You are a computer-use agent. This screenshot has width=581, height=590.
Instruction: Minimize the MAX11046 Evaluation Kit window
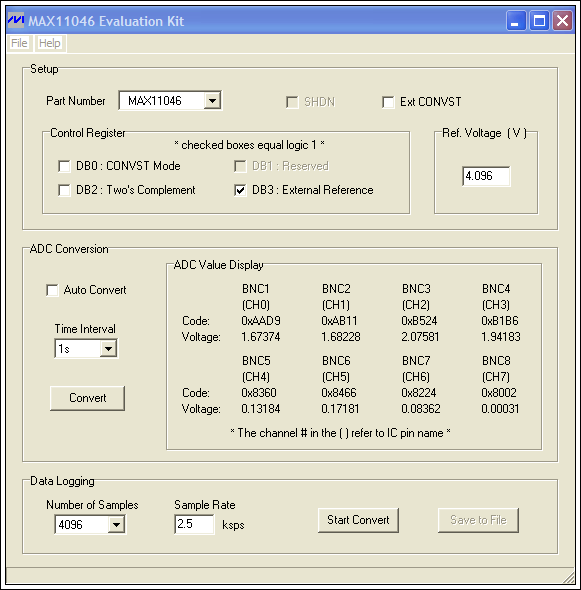[x=516, y=20]
